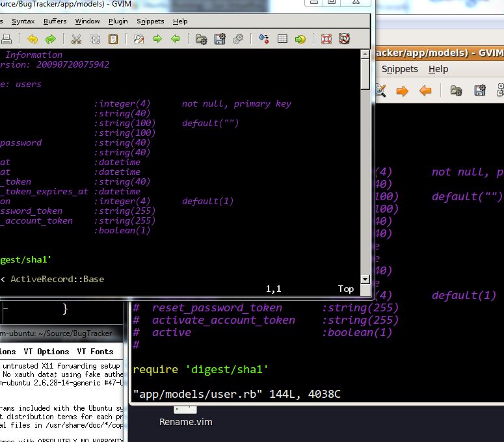Click Run Script gear icon in front GVIM
This screenshot has height=442, width=504.
[x=238, y=39]
